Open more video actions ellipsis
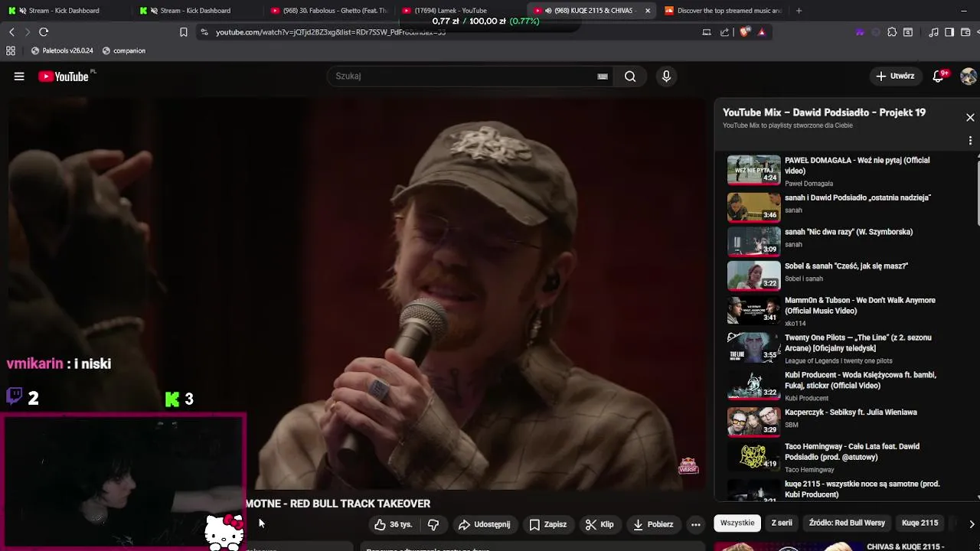The height and width of the screenshot is (551, 980). coord(695,524)
